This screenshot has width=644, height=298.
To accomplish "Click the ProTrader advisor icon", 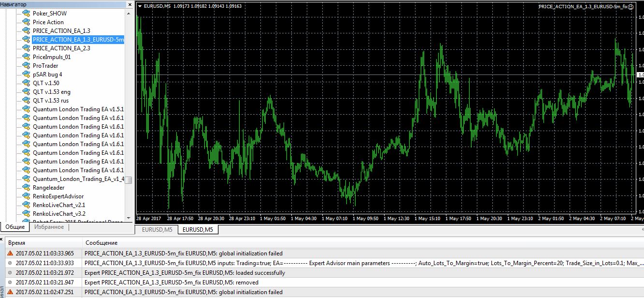I will tap(26, 66).
